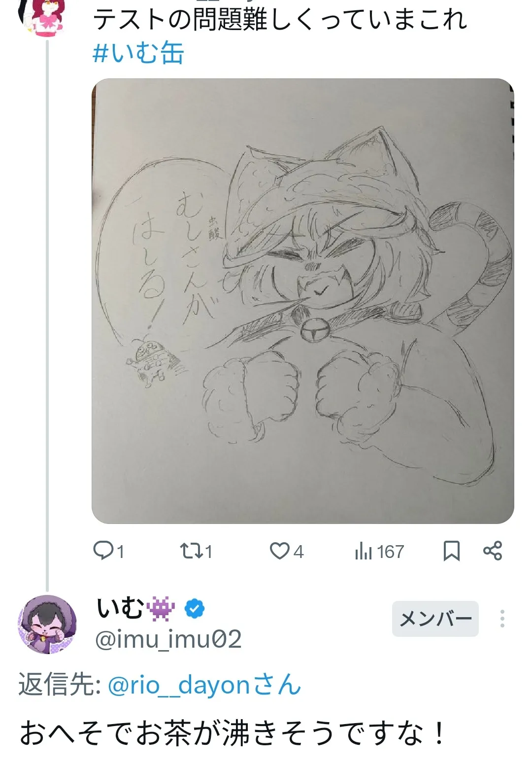This screenshot has height=765, width=532.
Task: Tap the blue verified badge beside いむ
Action: tap(195, 609)
